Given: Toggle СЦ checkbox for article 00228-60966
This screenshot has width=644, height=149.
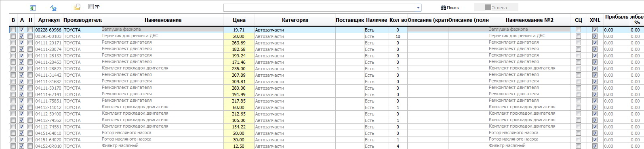Looking at the screenshot, I should click(578, 30).
